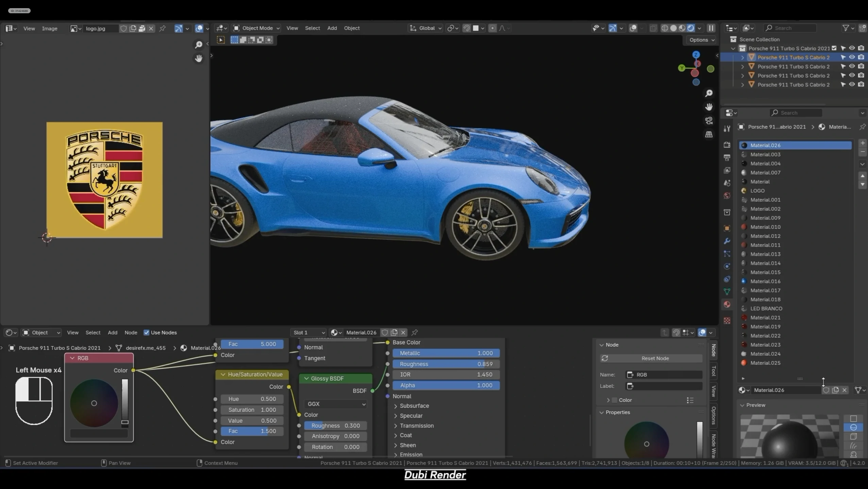Click the Reset Node button
This screenshot has height=489, width=868.
coord(651,358)
